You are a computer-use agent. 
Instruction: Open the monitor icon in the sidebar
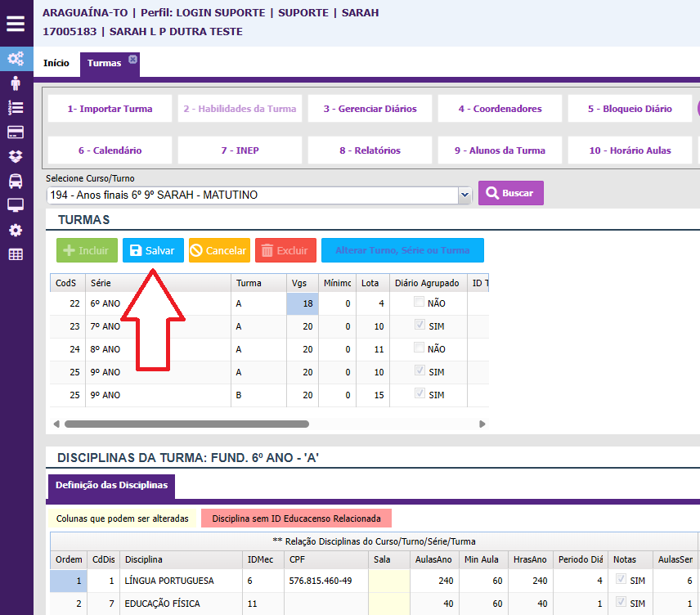pyautogui.click(x=16, y=205)
